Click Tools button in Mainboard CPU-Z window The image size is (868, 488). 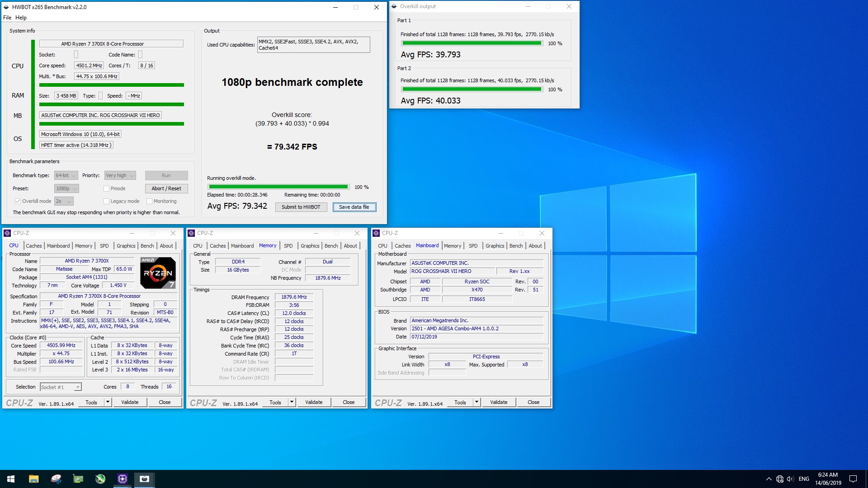460,402
